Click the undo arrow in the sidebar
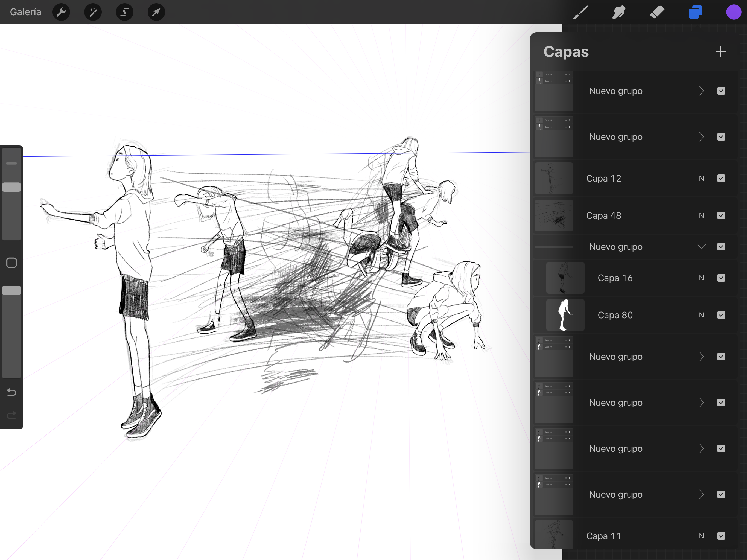747x560 pixels. click(x=11, y=392)
